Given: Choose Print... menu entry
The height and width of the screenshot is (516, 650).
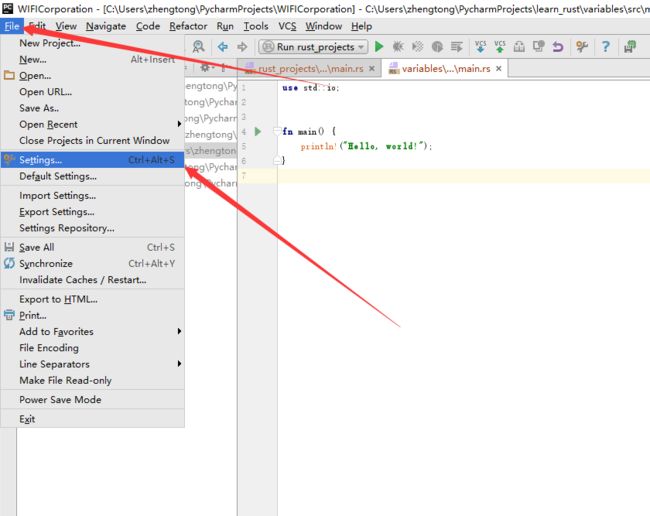Looking at the screenshot, I should pos(92,315).
